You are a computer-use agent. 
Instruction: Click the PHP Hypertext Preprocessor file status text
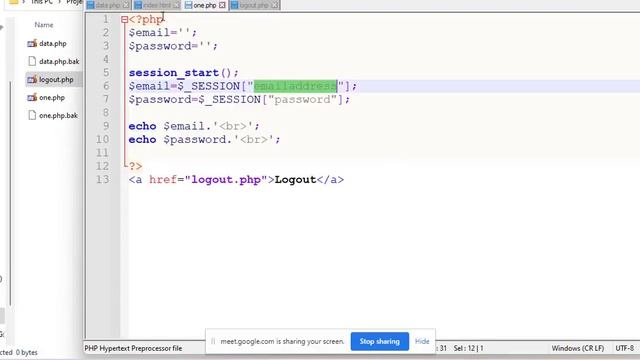tap(133, 348)
